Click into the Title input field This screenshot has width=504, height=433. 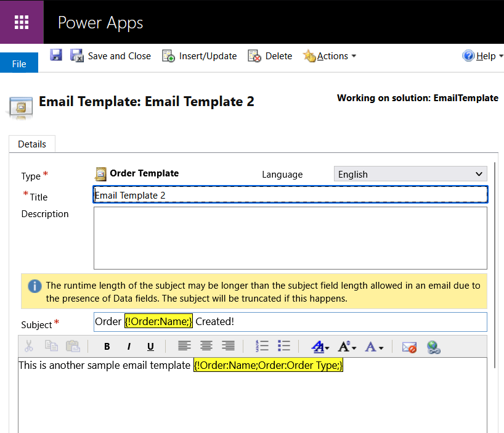tap(290, 195)
